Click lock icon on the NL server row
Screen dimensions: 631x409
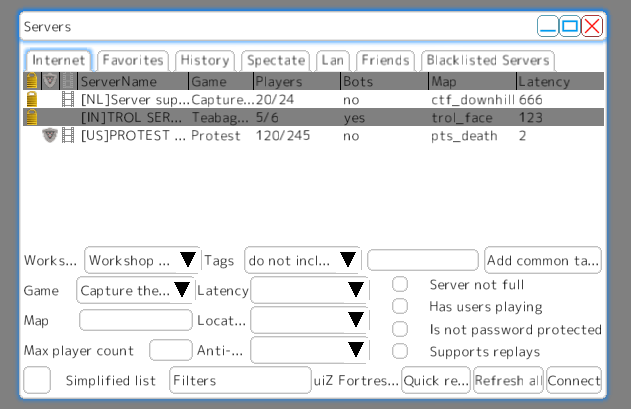click(31, 99)
